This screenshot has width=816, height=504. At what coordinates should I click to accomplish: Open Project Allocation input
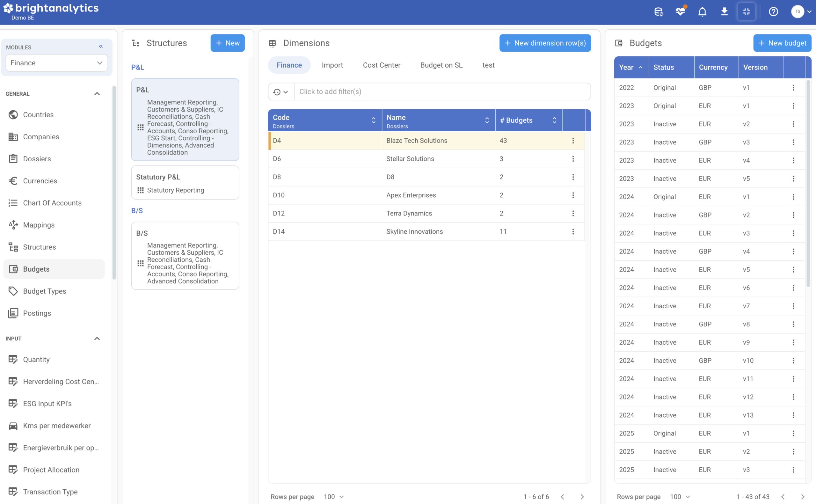click(54, 470)
